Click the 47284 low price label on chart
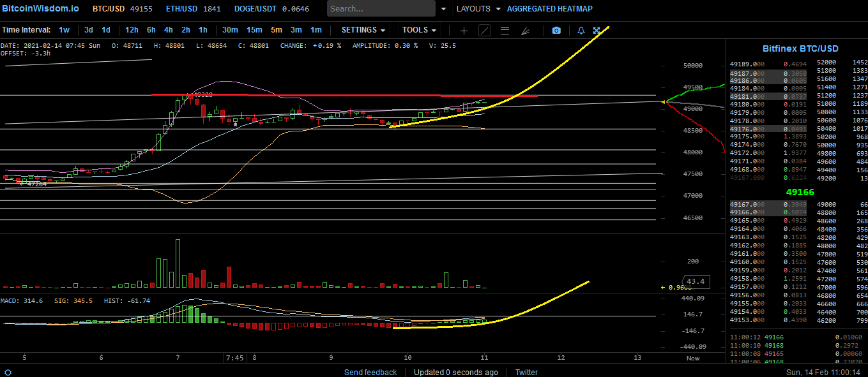 pos(37,184)
